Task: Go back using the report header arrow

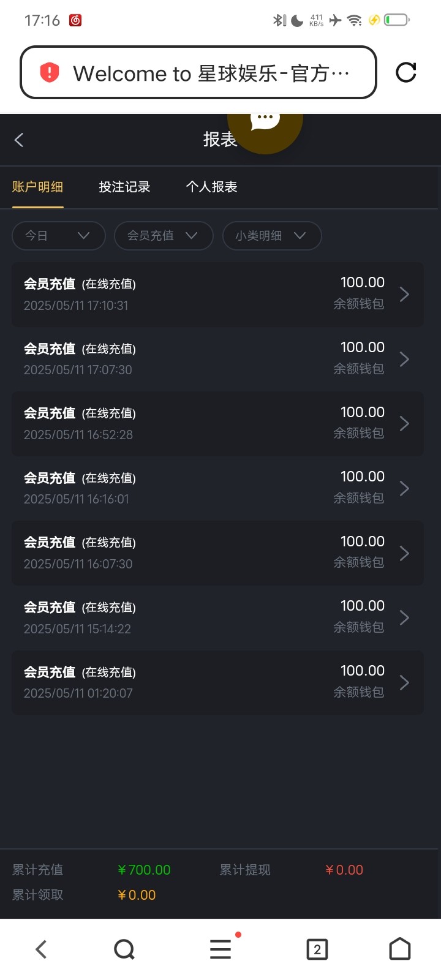Action: pyautogui.click(x=19, y=140)
